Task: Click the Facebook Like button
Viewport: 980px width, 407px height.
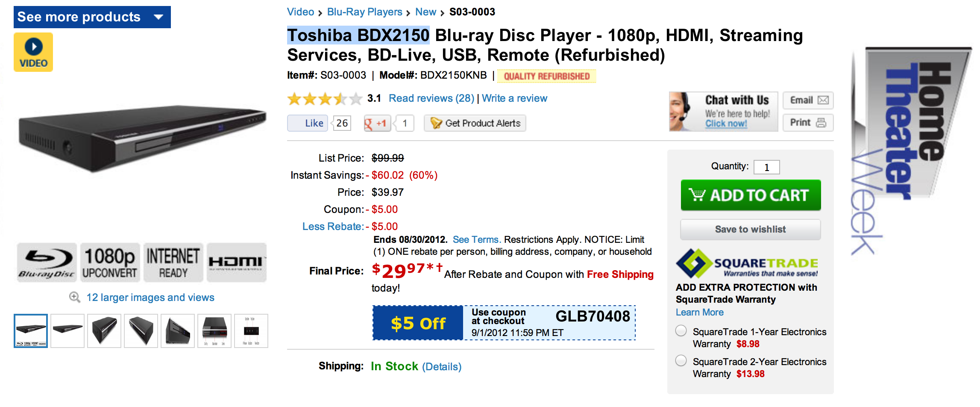Action: [x=308, y=124]
